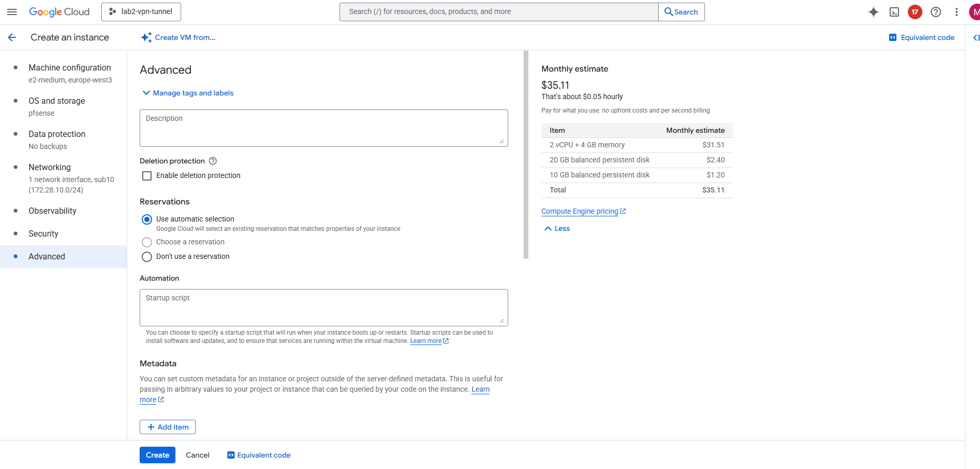The height and width of the screenshot is (469, 980).
Task: Click the blue Create button
Action: point(157,455)
